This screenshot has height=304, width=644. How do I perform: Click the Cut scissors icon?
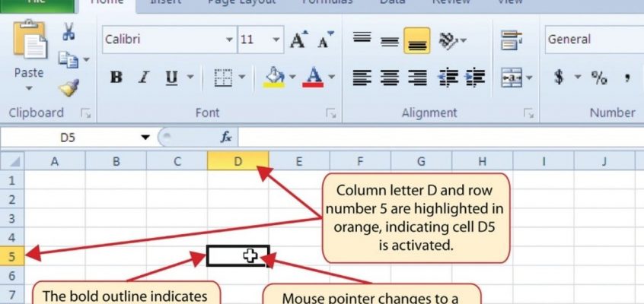click(69, 31)
